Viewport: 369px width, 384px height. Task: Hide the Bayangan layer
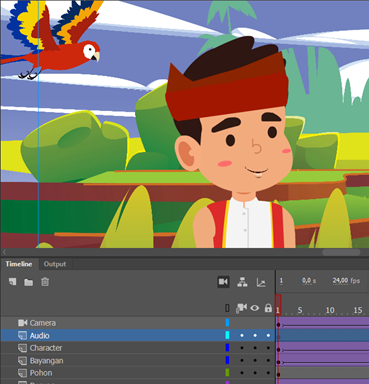[x=255, y=361]
